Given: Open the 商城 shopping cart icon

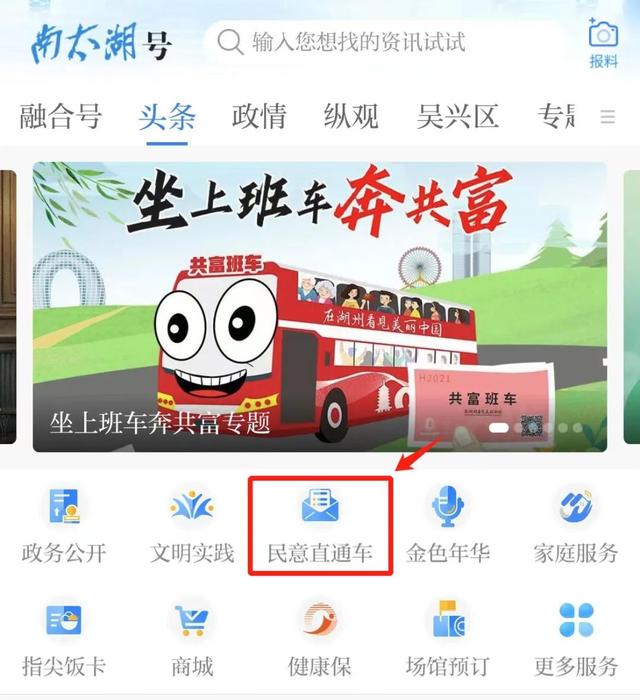Looking at the screenshot, I should pos(192,620).
